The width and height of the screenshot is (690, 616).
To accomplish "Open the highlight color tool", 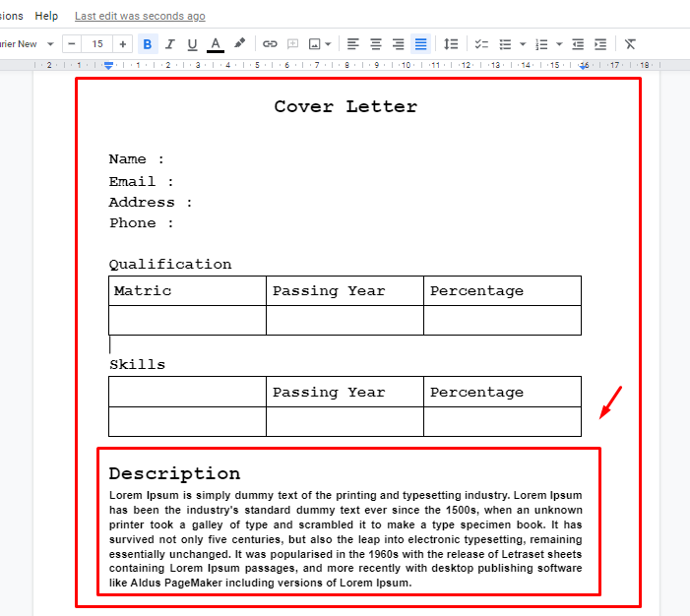I will coord(239,44).
